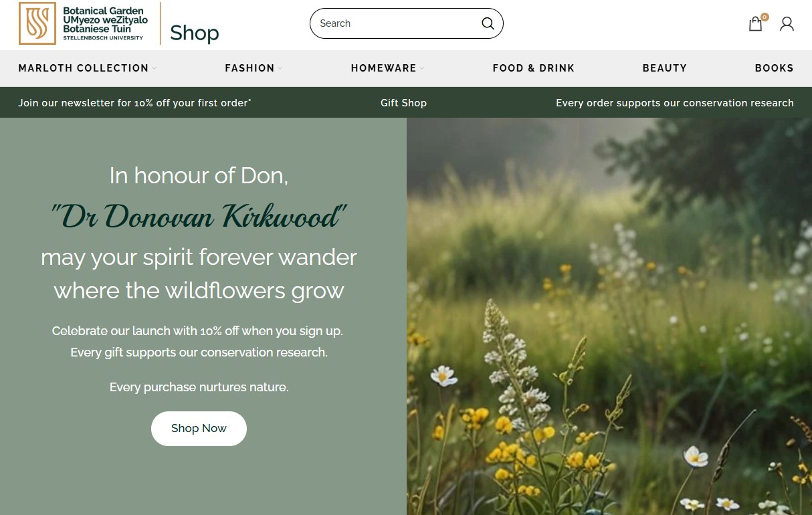
Task: Click the Shop title text
Action: coord(195,32)
